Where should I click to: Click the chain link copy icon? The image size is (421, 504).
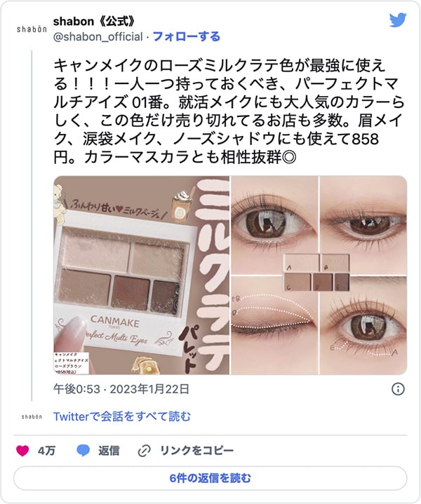point(144,451)
